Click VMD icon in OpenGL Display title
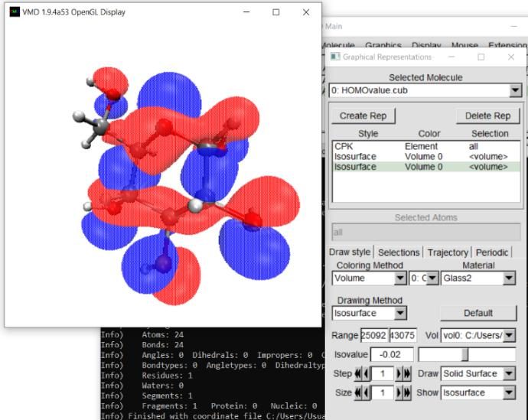Image resolution: width=528 pixels, height=420 pixels. [15, 12]
